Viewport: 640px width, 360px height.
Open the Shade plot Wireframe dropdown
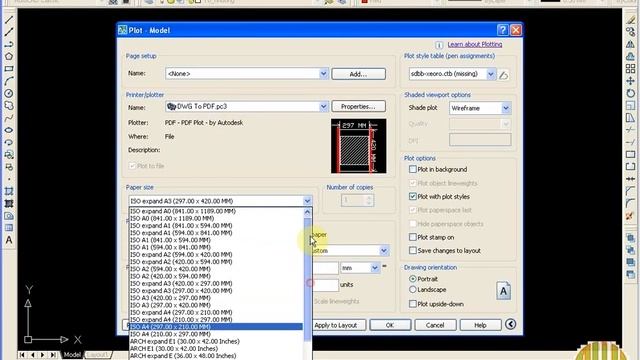tap(506, 108)
